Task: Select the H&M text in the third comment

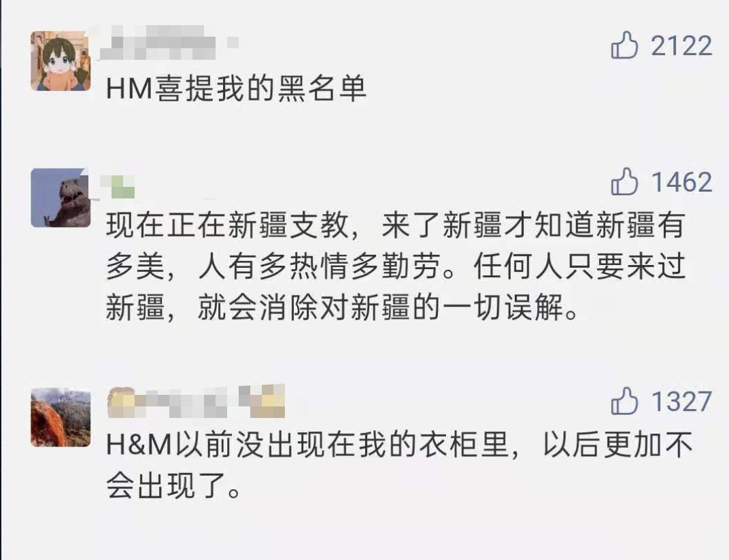Action: 139,445
